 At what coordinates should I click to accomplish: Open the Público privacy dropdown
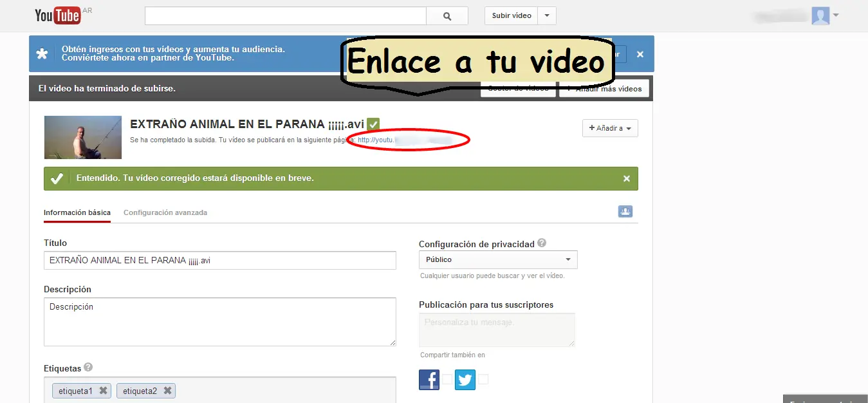click(498, 259)
